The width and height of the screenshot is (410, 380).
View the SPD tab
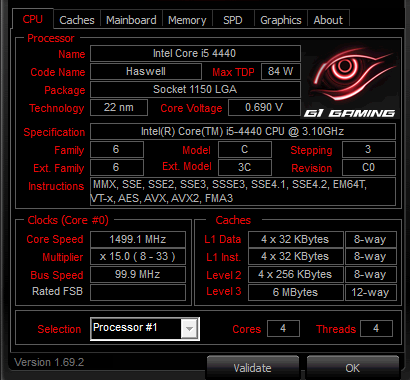tap(233, 20)
